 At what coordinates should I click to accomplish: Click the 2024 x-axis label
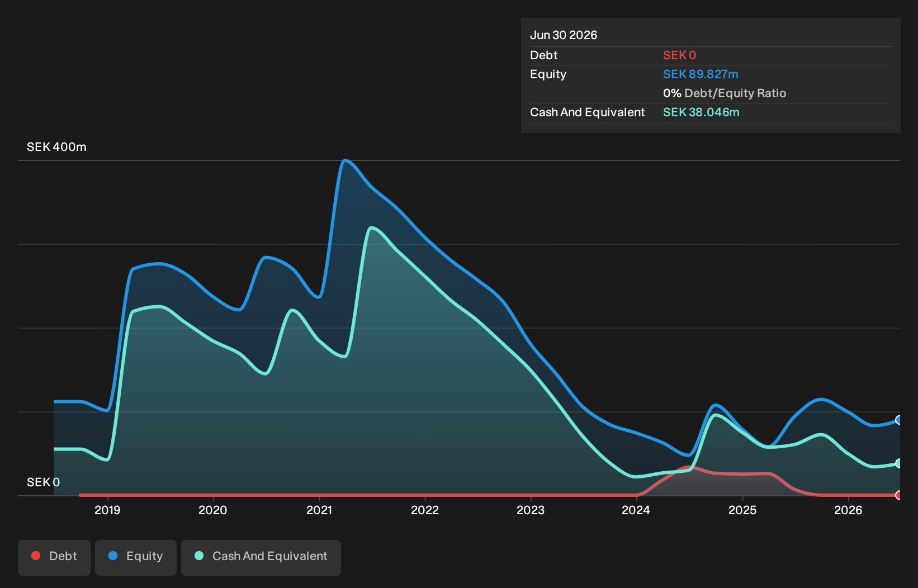(636, 510)
